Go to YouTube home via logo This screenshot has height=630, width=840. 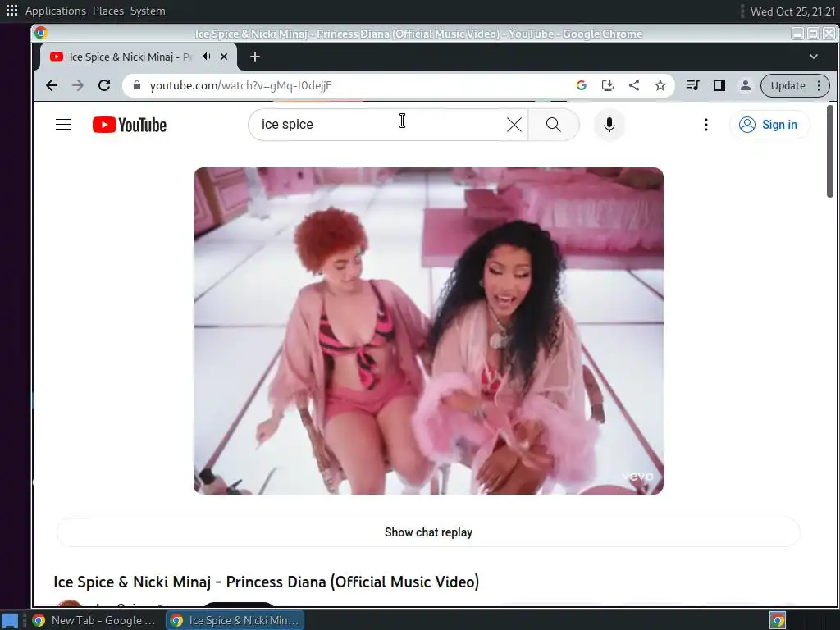click(x=130, y=125)
